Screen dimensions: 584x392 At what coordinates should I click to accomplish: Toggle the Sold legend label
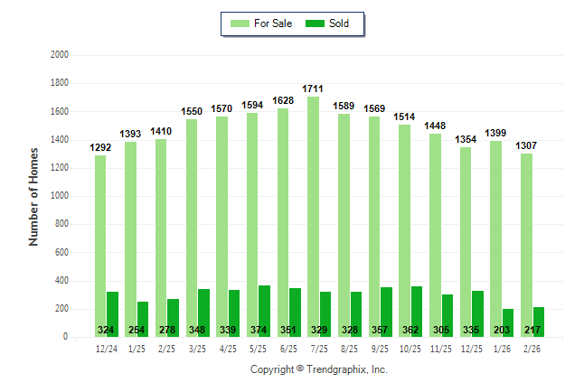(340, 23)
